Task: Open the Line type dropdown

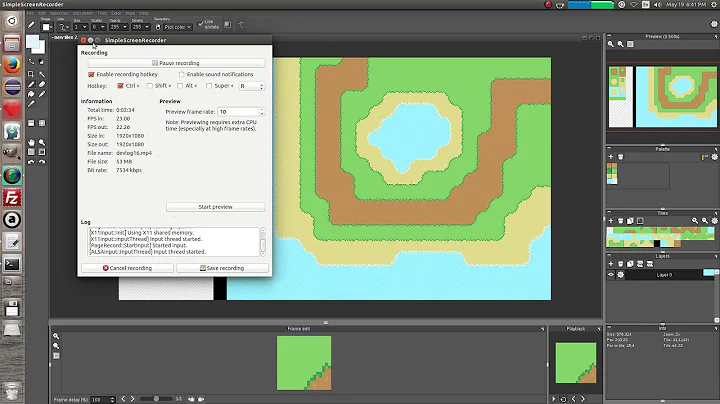Action: point(64,27)
